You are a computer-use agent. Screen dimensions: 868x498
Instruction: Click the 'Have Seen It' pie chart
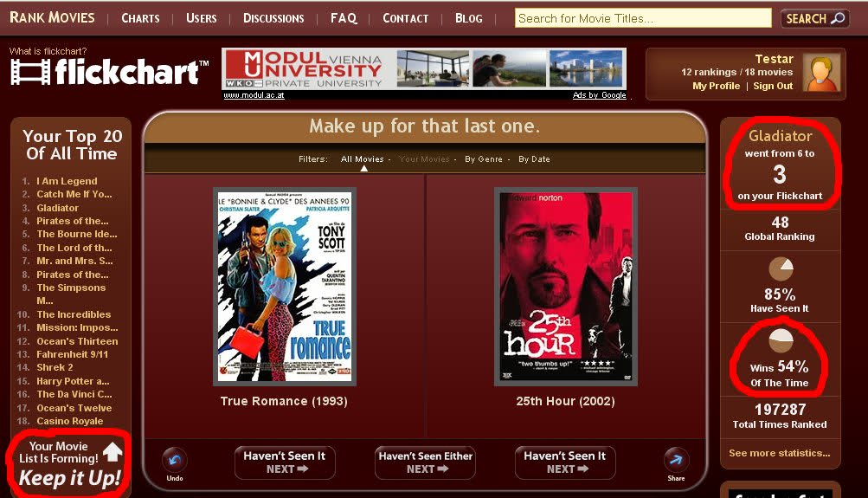pyautogui.click(x=780, y=269)
